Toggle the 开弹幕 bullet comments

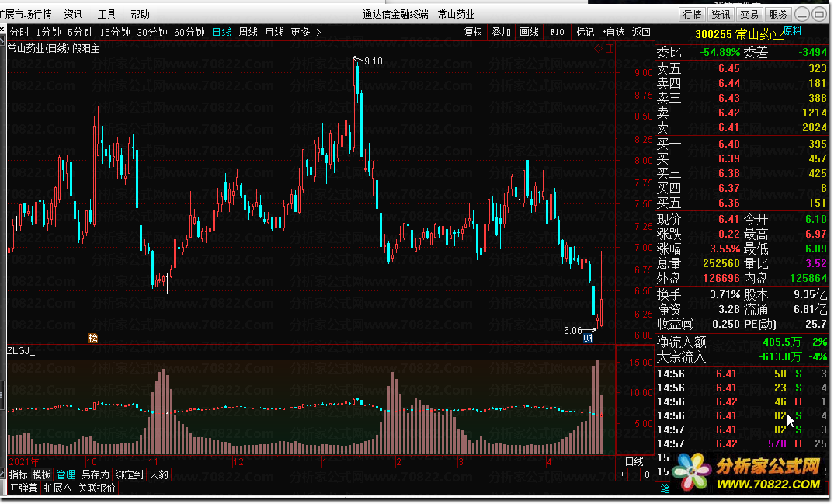[x=24, y=488]
